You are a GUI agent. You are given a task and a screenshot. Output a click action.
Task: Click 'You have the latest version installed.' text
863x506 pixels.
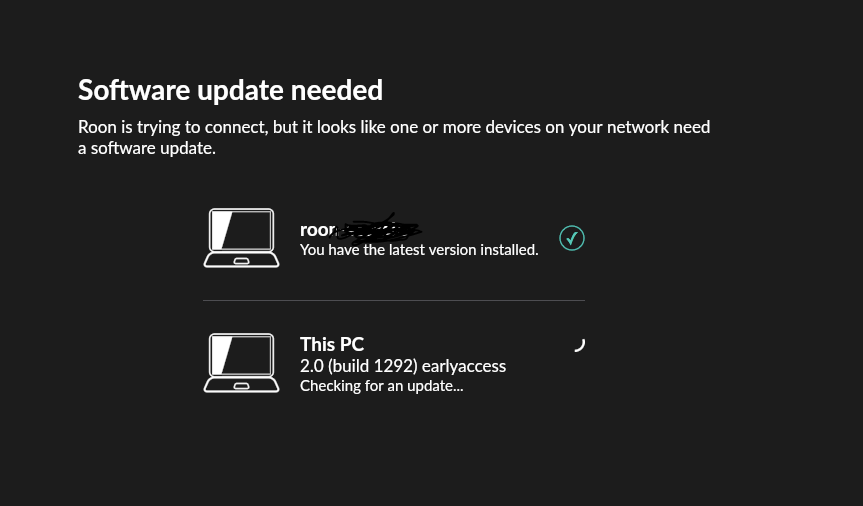tap(419, 250)
